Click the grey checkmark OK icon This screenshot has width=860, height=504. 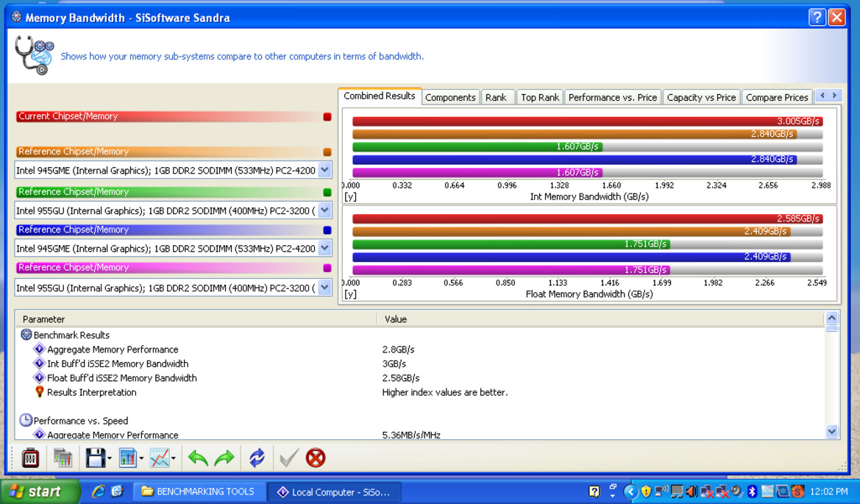[x=288, y=458]
